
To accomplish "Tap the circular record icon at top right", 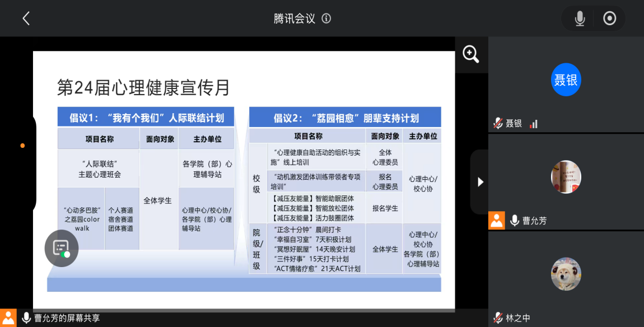I will tap(609, 18).
